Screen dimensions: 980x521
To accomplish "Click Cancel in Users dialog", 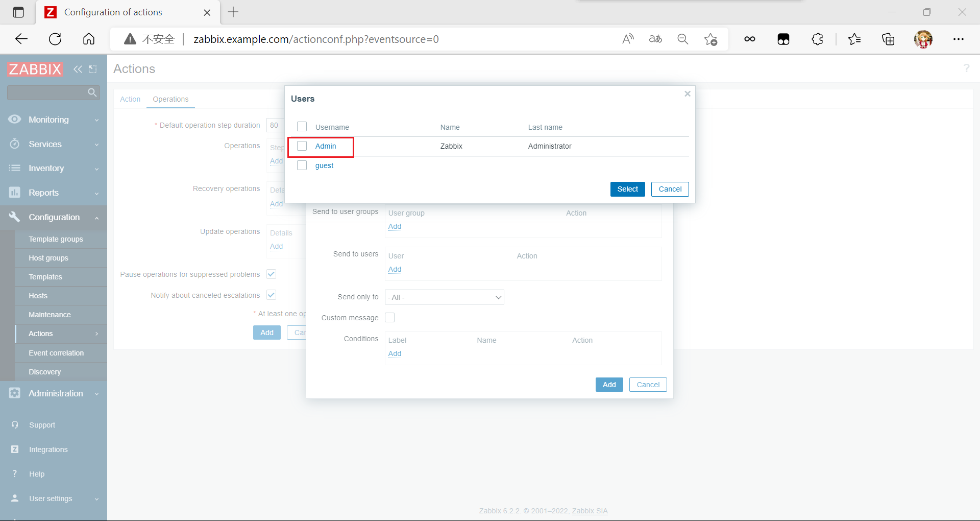I will [x=670, y=189].
